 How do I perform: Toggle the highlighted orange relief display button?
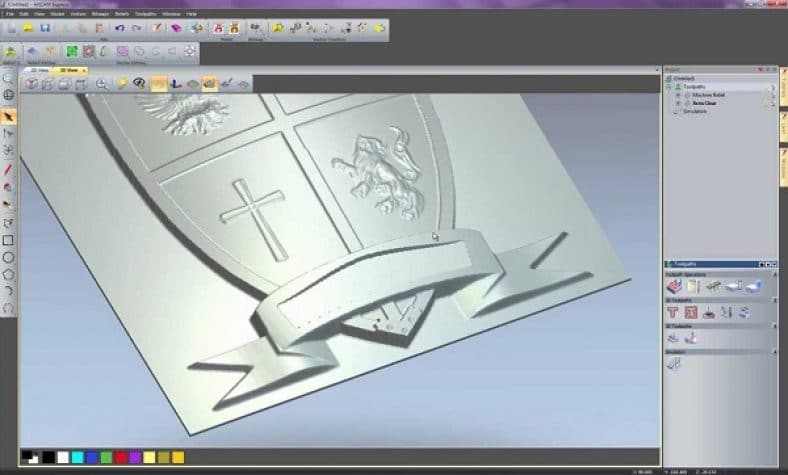point(159,84)
